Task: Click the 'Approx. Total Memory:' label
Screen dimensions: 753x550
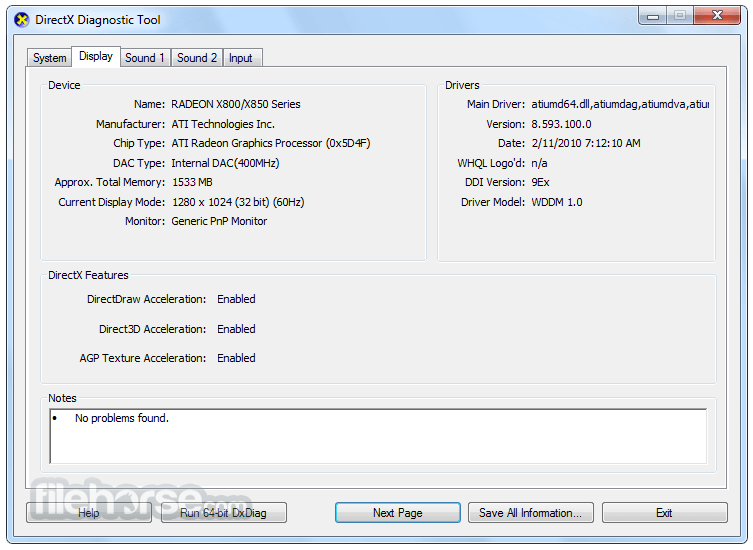Action: point(109,182)
